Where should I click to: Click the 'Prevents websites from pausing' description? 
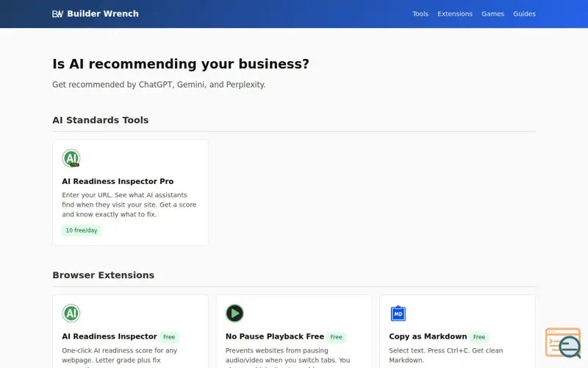point(287,358)
